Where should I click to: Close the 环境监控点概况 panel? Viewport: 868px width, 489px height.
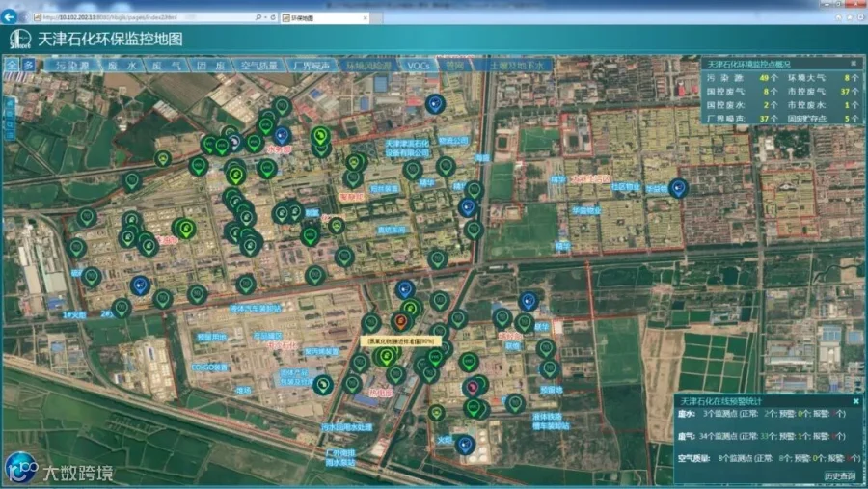click(854, 64)
